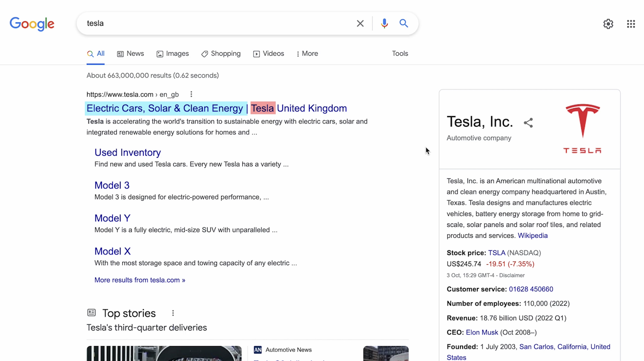Open three-dot menu beside tesla.com URL
Image resolution: width=644 pixels, height=361 pixels.
(x=191, y=94)
